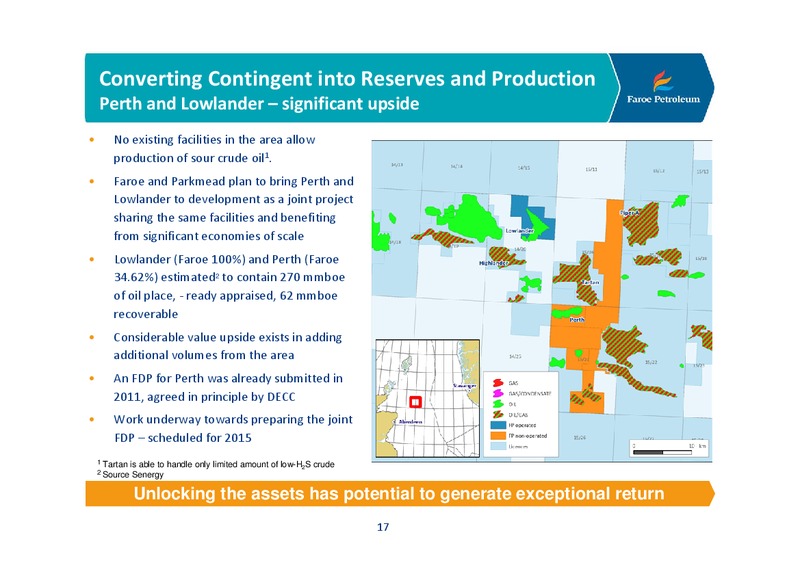This screenshot has height=565, width=800.
Task: Click the Perth label on the map
Action: [x=577, y=320]
